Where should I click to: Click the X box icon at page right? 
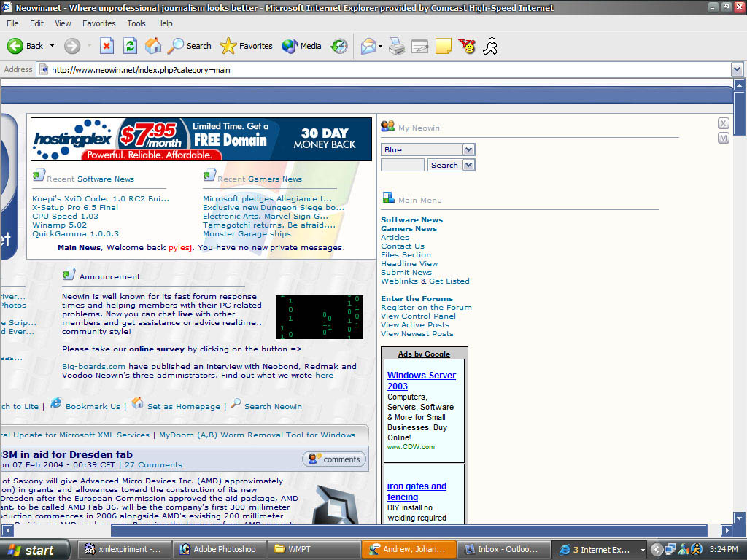(x=723, y=123)
